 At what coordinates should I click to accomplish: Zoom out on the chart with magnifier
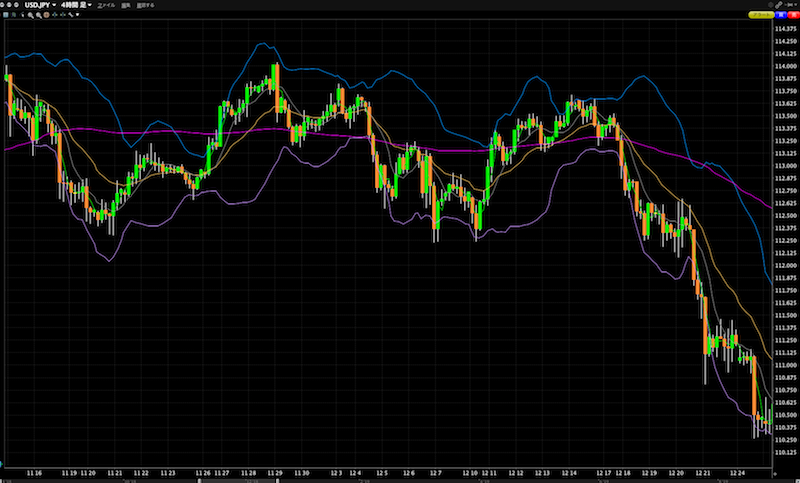pyautogui.click(x=38, y=17)
